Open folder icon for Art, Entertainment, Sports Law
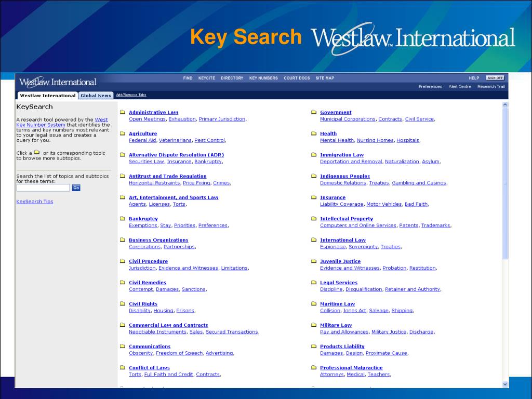 pyautogui.click(x=123, y=197)
